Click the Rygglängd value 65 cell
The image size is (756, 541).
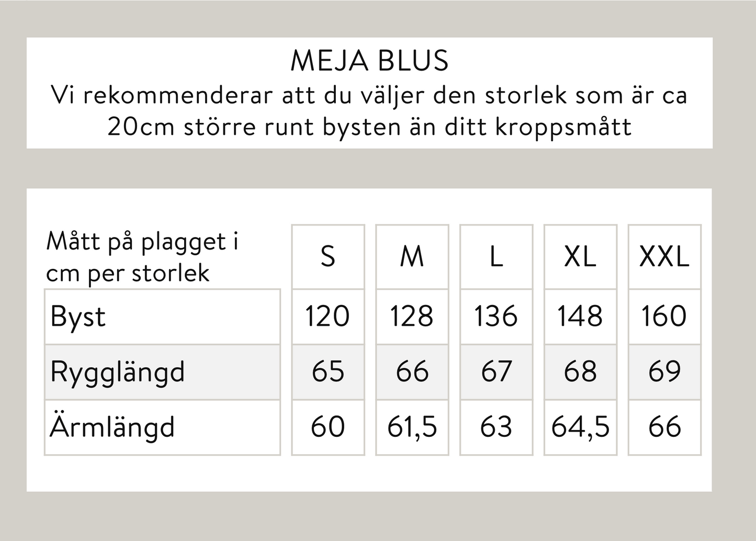(328, 372)
